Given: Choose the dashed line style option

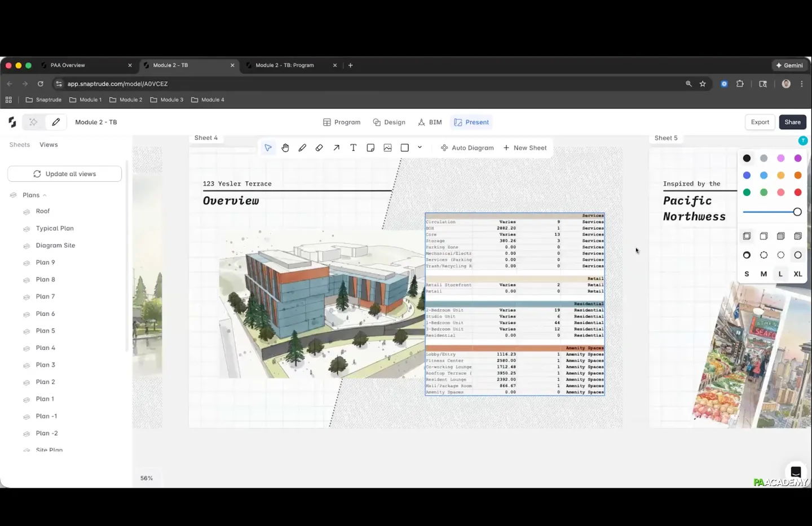Looking at the screenshot, I should pos(764,255).
